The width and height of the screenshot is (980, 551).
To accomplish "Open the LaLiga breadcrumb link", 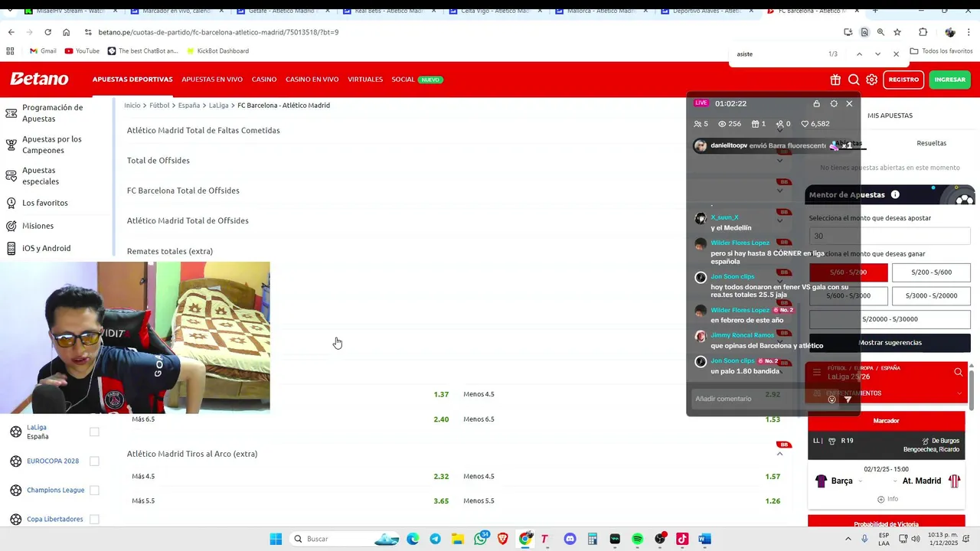I will point(218,106).
